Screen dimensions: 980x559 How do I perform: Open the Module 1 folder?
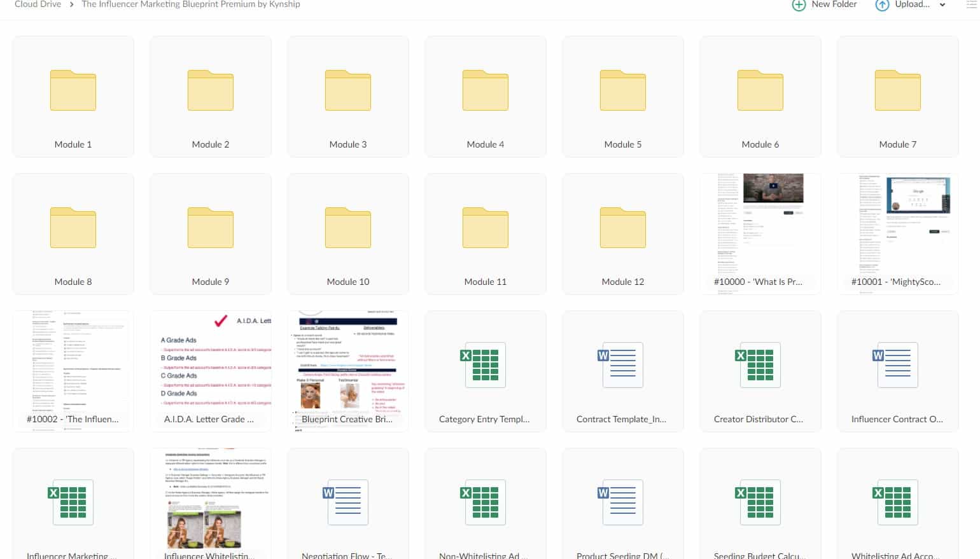[x=73, y=96]
